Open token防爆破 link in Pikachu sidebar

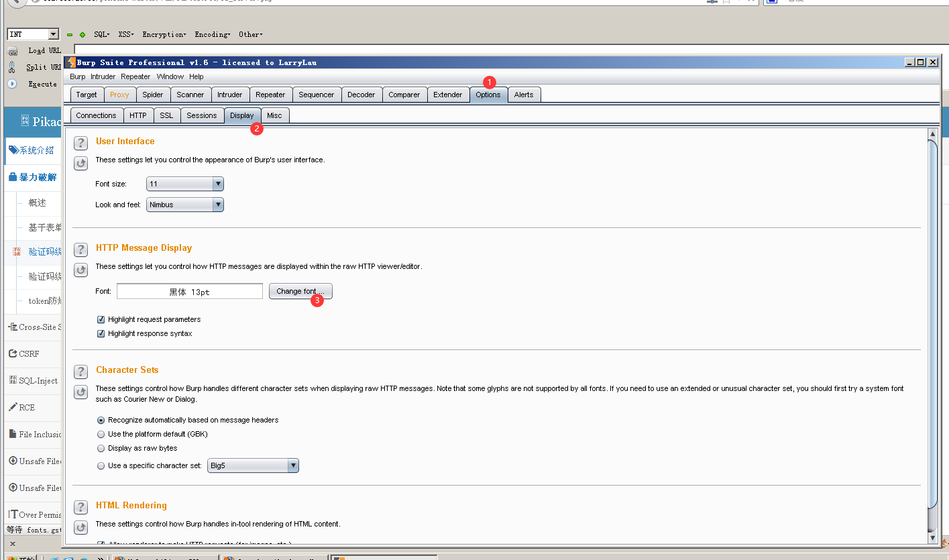45,301
